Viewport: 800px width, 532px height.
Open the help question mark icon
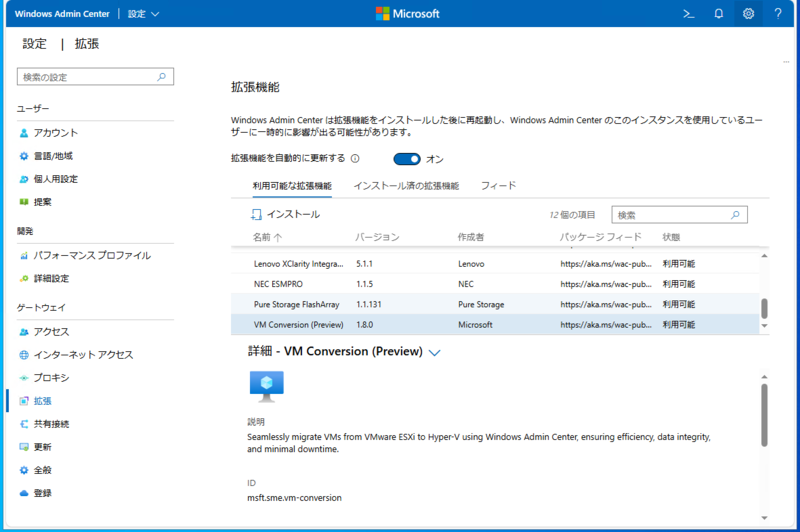[x=778, y=14]
